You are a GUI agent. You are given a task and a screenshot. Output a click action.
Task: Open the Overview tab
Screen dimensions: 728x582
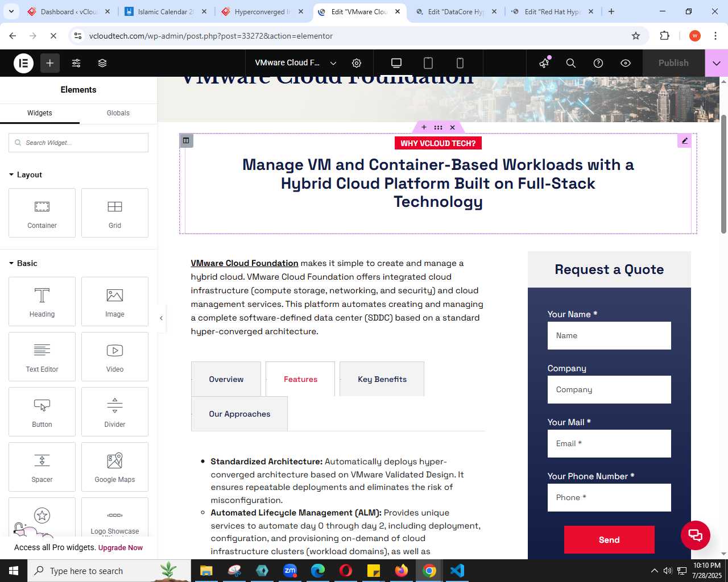226,379
